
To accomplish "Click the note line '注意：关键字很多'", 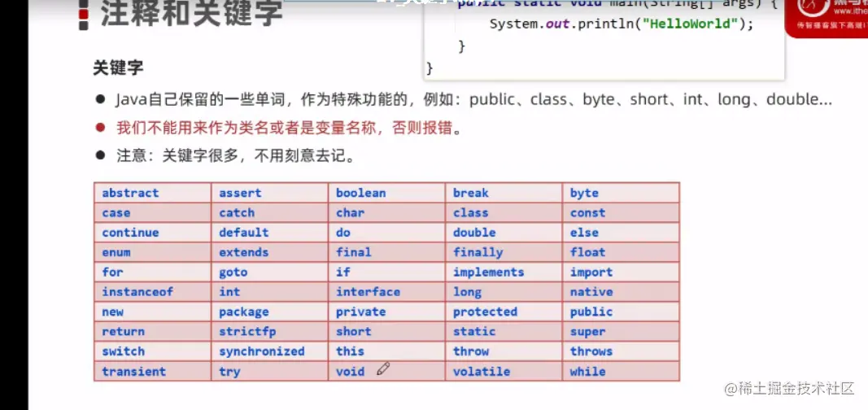I will click(x=235, y=156).
